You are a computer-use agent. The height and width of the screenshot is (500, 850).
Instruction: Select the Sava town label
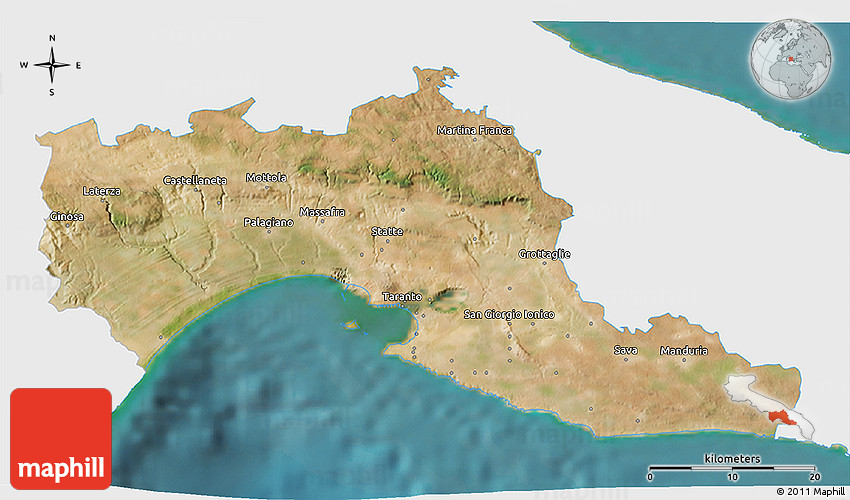[625, 351]
